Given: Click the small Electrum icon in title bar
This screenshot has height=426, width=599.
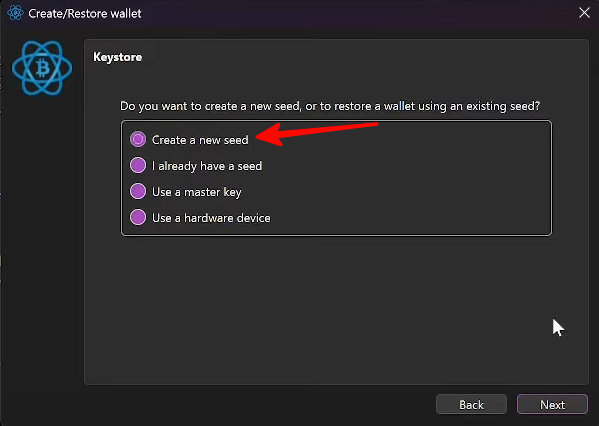Looking at the screenshot, I should [x=16, y=13].
